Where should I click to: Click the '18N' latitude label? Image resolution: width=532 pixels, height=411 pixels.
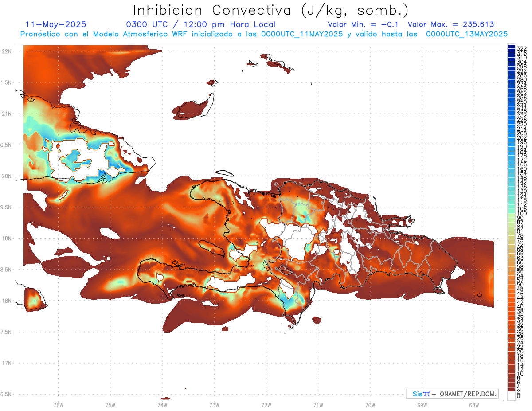pyautogui.click(x=7, y=301)
